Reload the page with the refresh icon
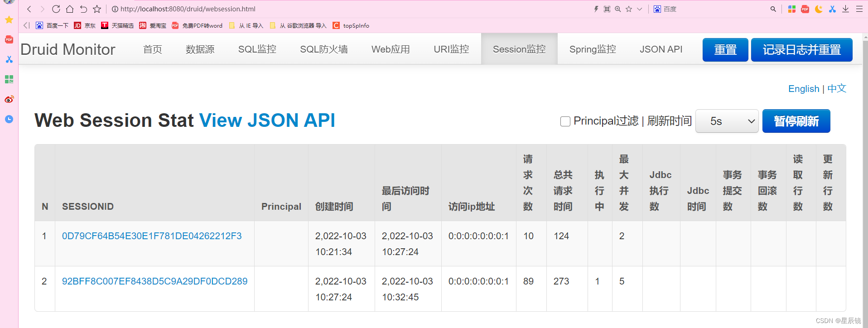The width and height of the screenshot is (868, 328). point(56,9)
